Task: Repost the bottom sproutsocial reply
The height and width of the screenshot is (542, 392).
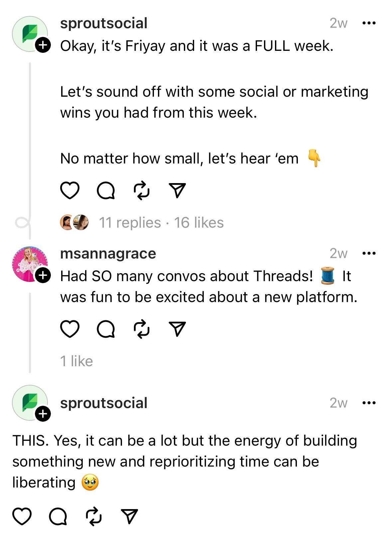Action: click(94, 517)
